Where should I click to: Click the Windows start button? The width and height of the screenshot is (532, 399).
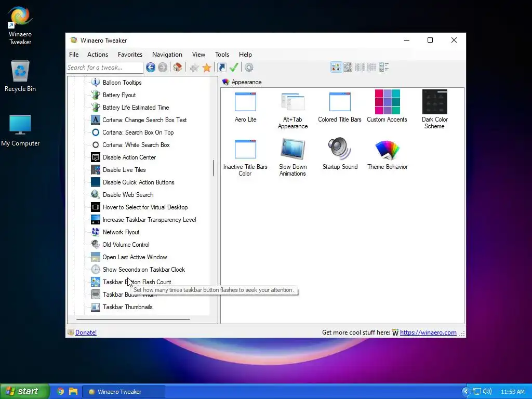24,391
